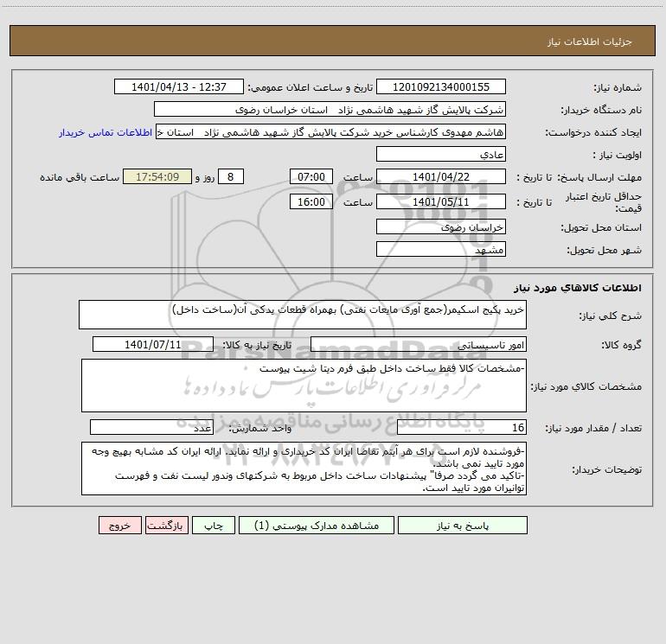
Task: Click the شرح کلی نیاز text box
Action: pos(303,315)
